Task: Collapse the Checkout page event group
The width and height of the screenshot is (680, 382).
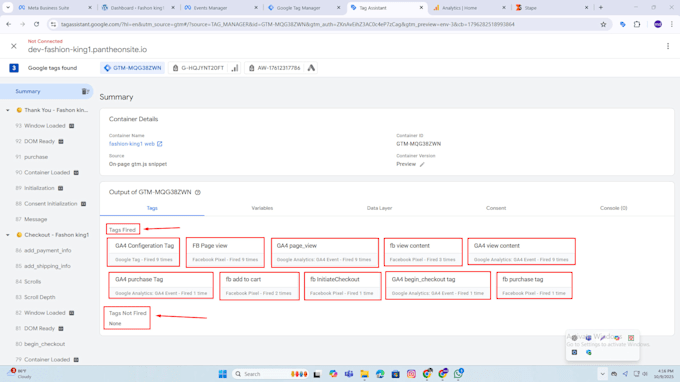Action: pyautogui.click(x=8, y=235)
